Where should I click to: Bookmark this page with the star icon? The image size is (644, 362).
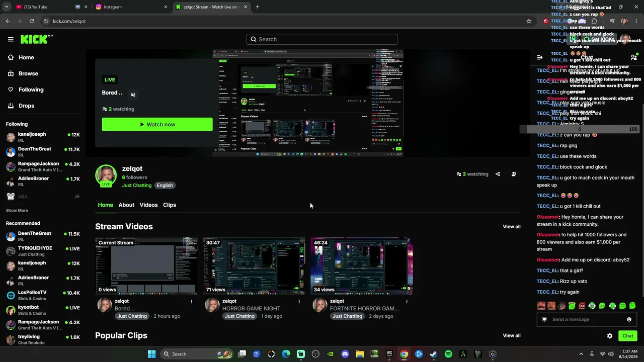pyautogui.click(x=529, y=21)
